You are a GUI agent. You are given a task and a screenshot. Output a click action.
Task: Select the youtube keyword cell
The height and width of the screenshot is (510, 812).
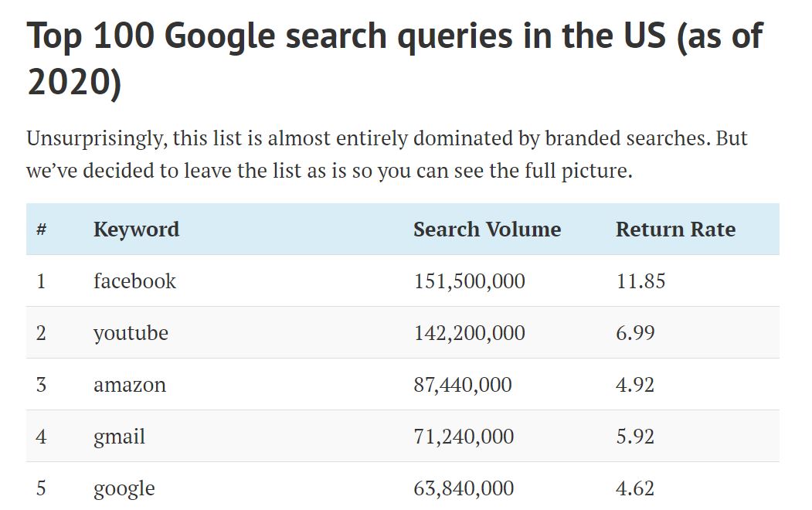pyautogui.click(x=131, y=333)
